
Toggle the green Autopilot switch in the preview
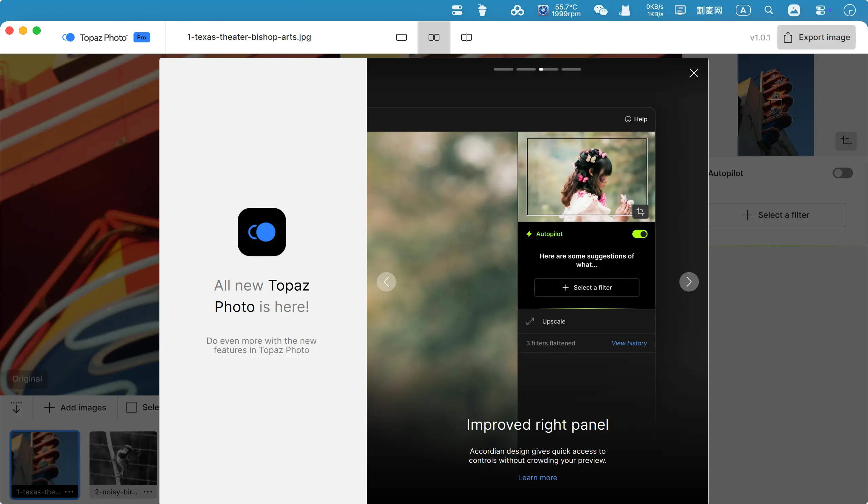click(x=639, y=234)
